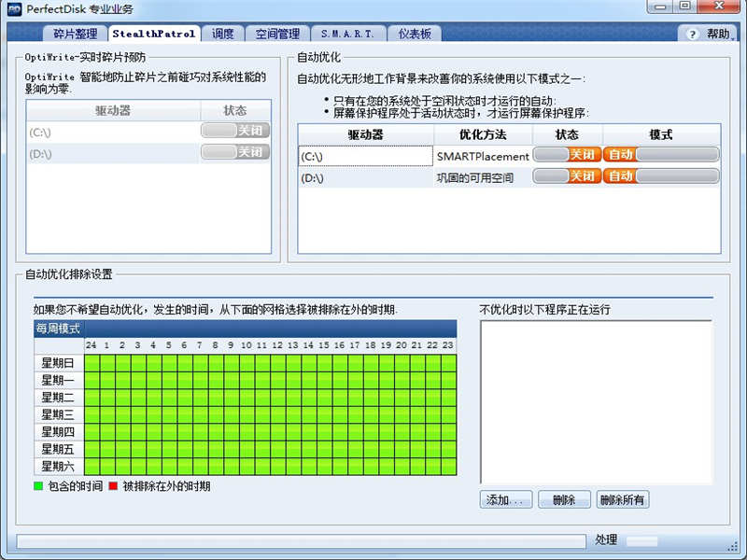Click the 星期三 row label in schedule grid
The image size is (747, 560).
59,414
